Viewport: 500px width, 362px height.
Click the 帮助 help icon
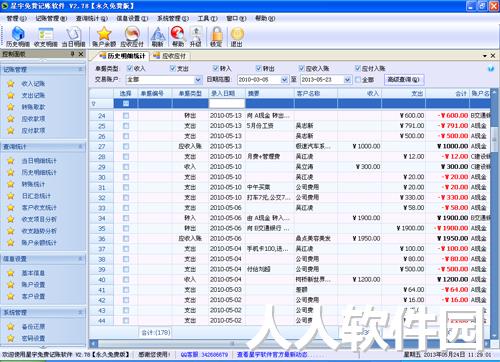coord(178,36)
